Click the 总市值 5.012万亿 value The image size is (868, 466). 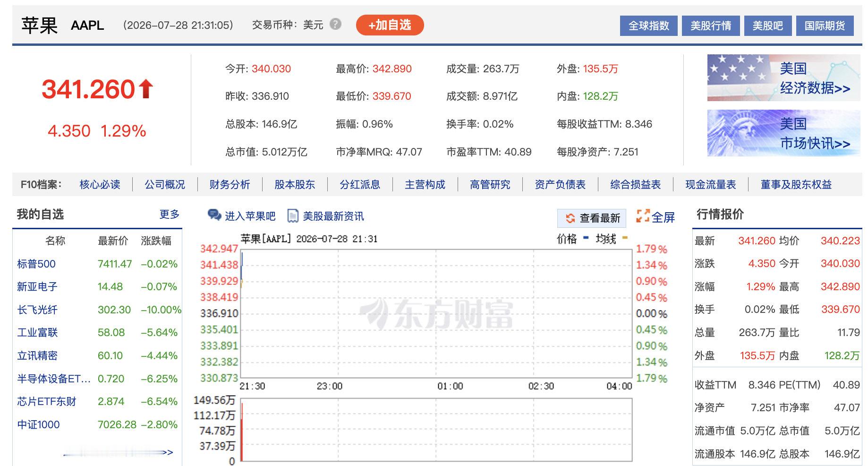click(x=284, y=152)
